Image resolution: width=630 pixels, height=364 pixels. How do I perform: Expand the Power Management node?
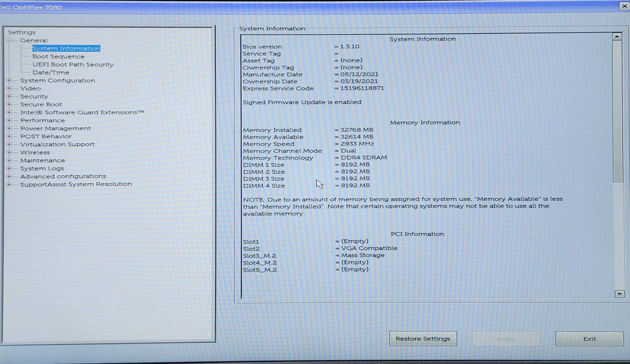tap(9, 128)
